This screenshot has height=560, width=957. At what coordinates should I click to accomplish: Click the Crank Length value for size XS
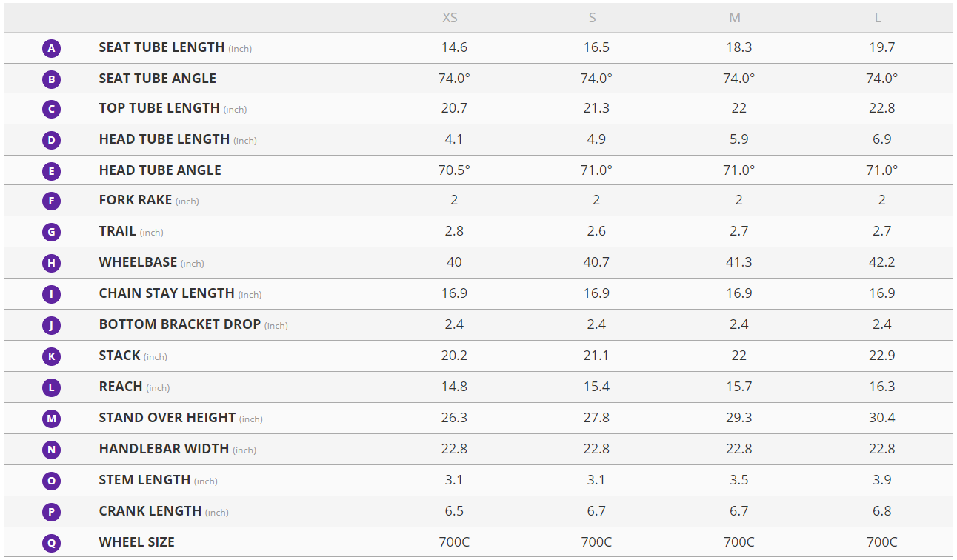click(454, 511)
